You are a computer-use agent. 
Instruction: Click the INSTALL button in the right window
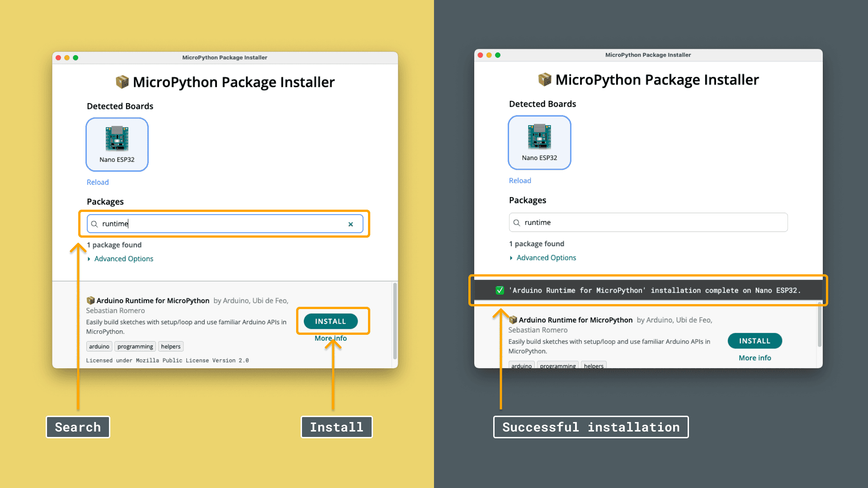click(755, 341)
